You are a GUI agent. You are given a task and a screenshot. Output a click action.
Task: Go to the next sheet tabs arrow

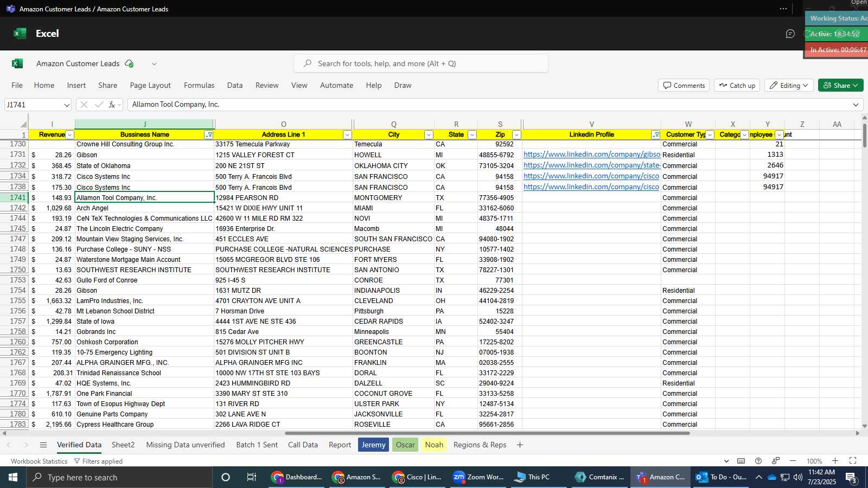(25, 445)
